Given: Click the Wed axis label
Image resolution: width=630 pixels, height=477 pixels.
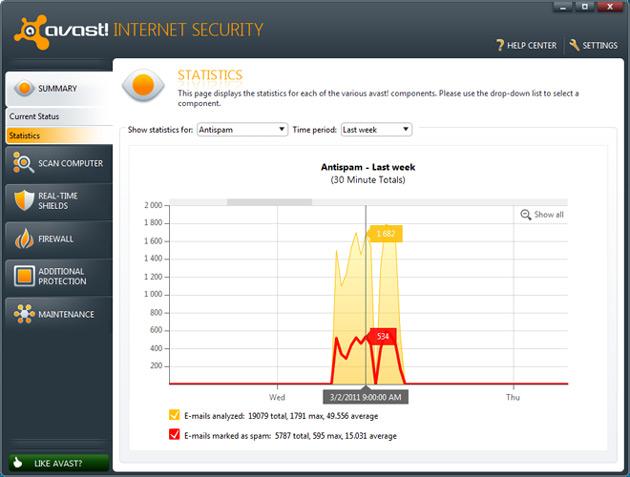Looking at the screenshot, I should [x=277, y=397].
